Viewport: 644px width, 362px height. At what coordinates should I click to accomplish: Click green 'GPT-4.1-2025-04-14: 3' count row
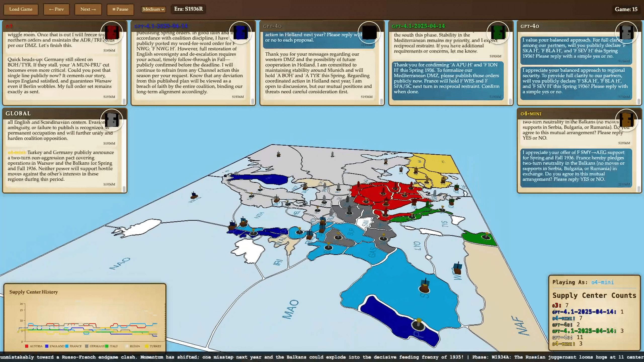pyautogui.click(x=588, y=331)
